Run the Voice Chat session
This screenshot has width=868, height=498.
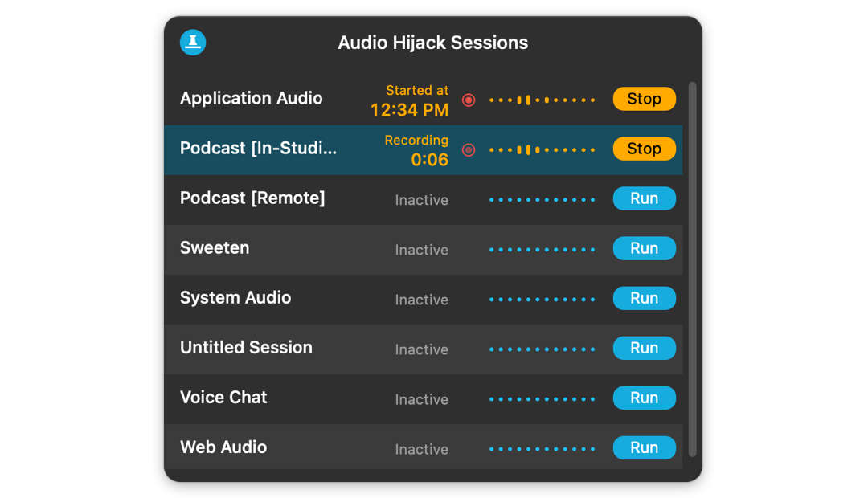coord(644,398)
